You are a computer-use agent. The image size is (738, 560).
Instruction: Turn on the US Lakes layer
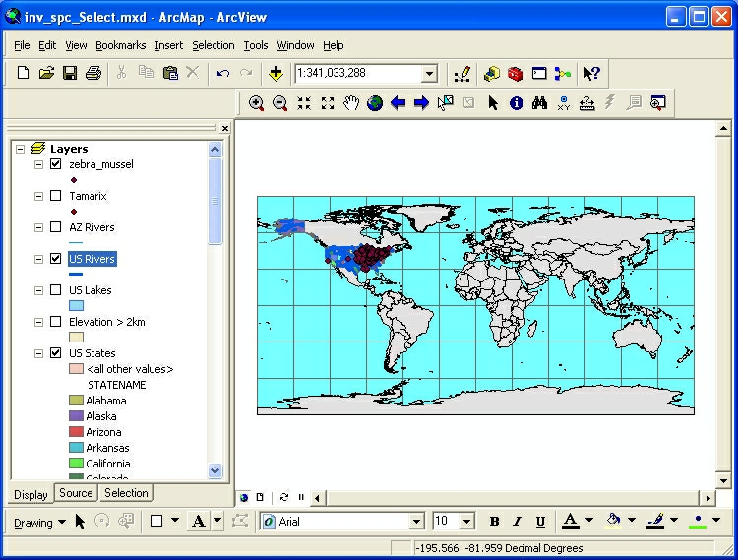(x=56, y=290)
